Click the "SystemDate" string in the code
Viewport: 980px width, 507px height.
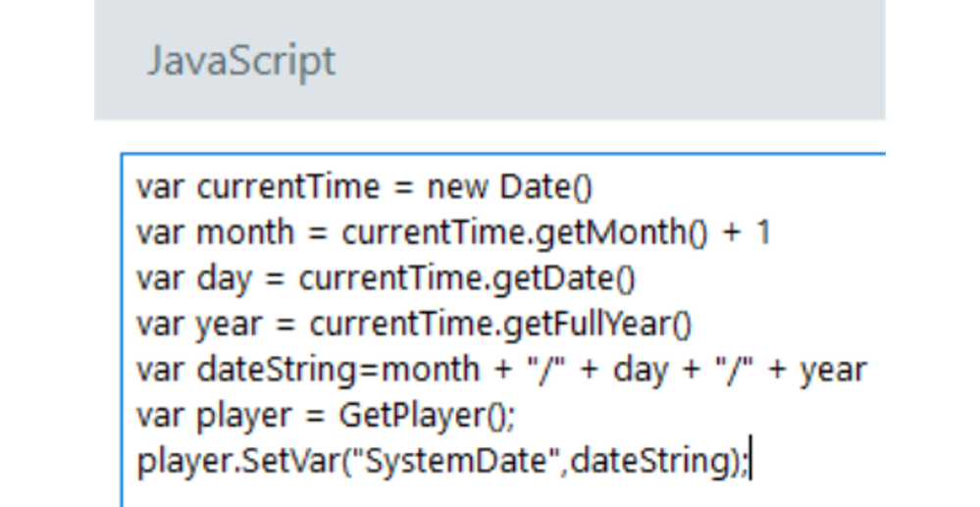(x=455, y=461)
